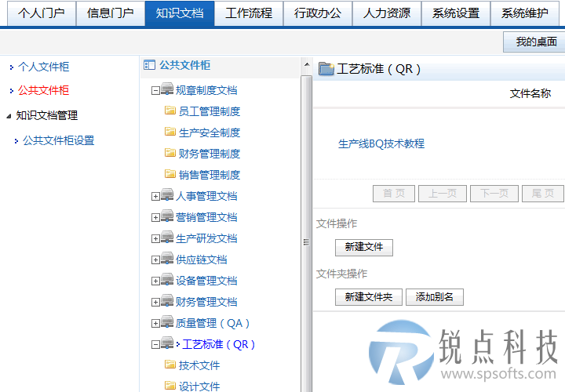Open the 设计文件 folder label

point(199,387)
